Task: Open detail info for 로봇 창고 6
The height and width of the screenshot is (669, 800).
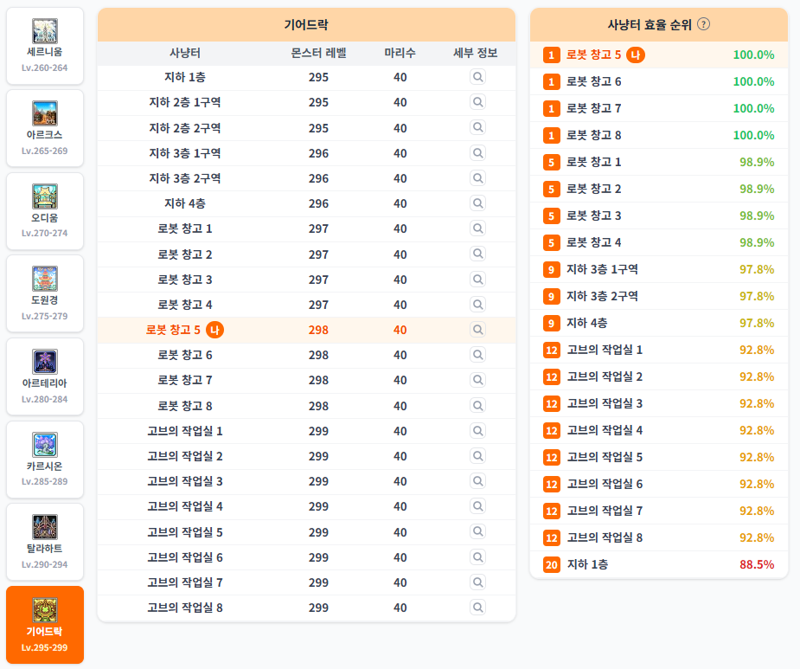Action: [x=478, y=355]
